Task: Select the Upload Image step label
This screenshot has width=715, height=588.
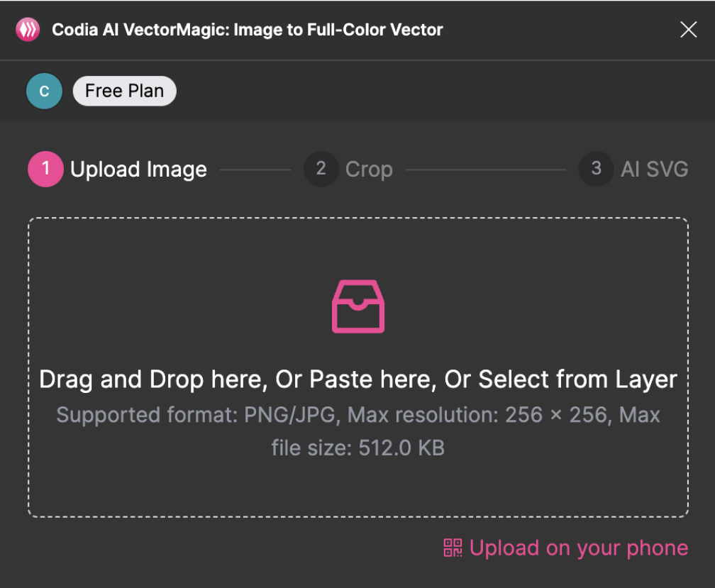Action: 138,169
